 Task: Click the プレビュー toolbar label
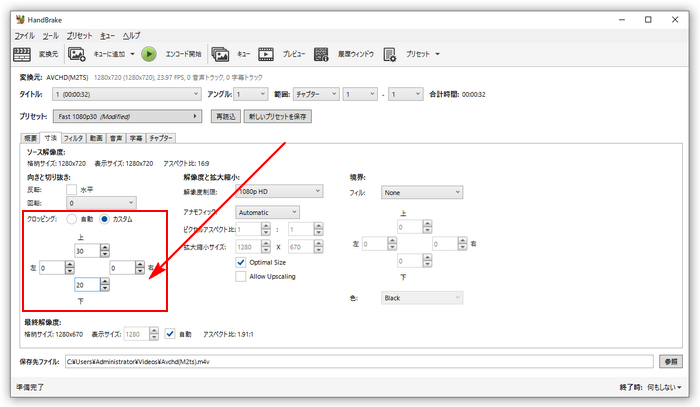point(294,54)
